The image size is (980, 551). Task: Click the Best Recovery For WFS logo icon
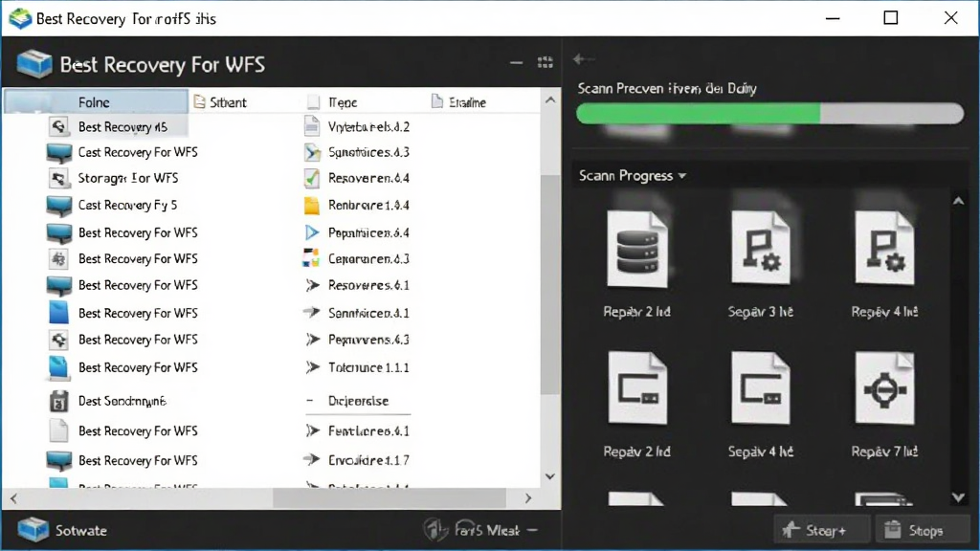click(34, 64)
